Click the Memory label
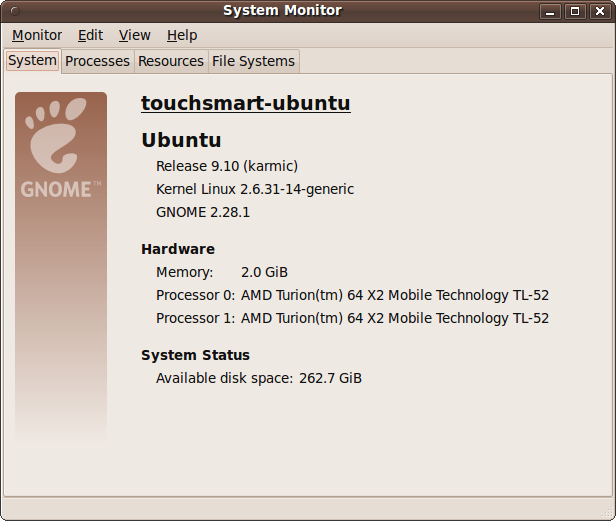The width and height of the screenshot is (616, 521). pos(185,272)
